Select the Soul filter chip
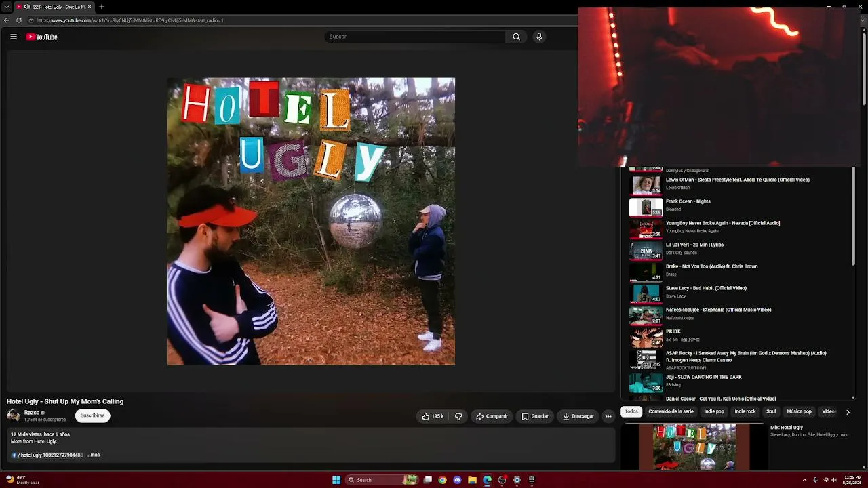The width and height of the screenshot is (868, 488). click(x=771, y=411)
